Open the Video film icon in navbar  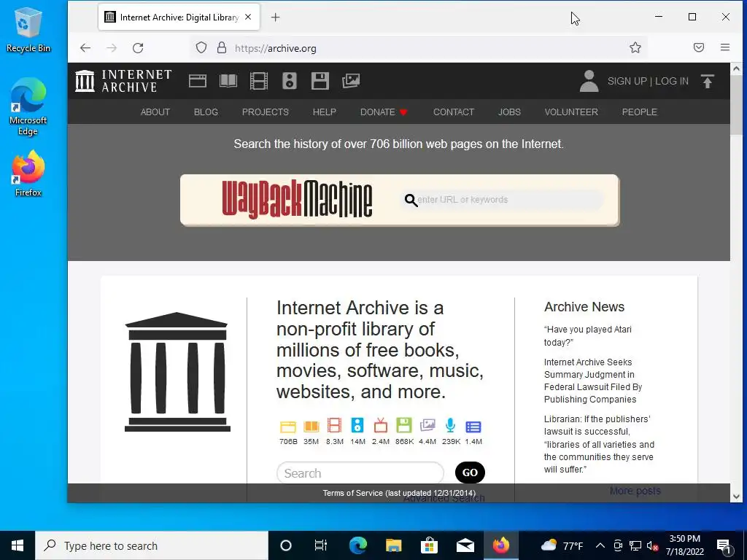tap(259, 81)
